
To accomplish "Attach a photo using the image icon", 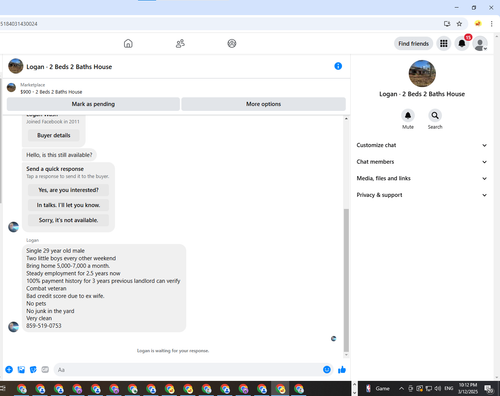I will pyautogui.click(x=21, y=369).
